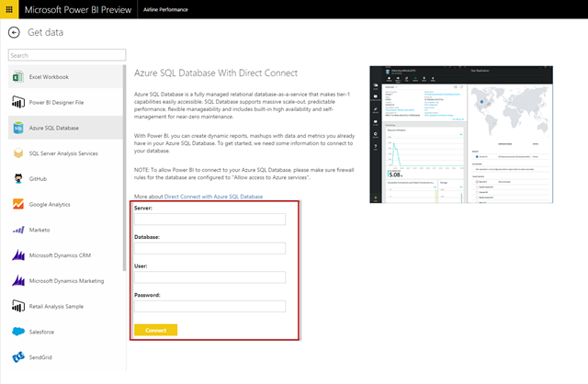
Task: Focus the Password text box
Action: [x=209, y=307]
